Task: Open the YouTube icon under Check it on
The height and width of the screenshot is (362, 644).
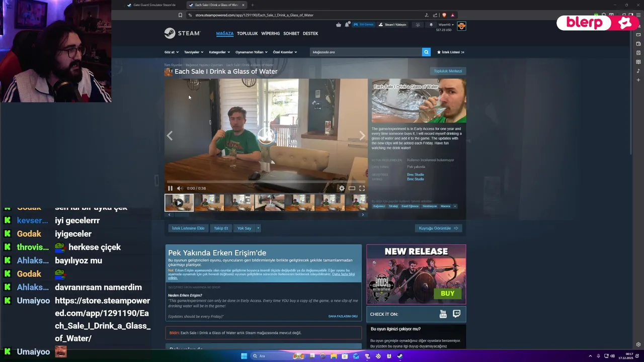Action: point(443,314)
